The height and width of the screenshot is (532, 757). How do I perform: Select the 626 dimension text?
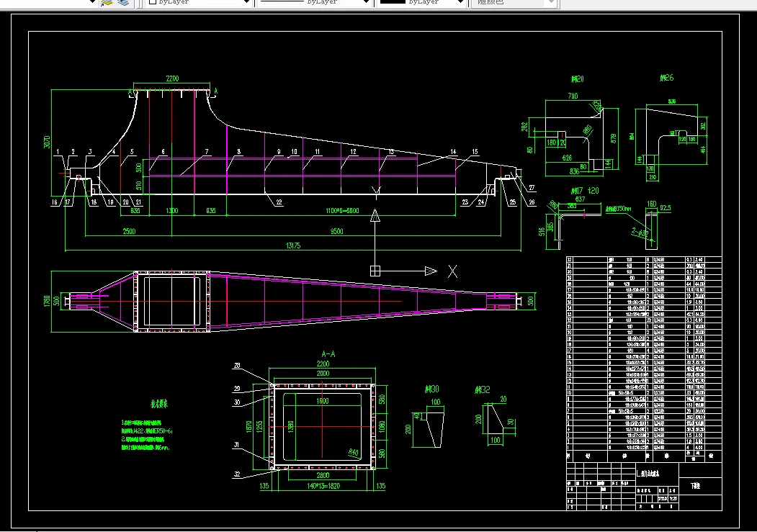568,158
